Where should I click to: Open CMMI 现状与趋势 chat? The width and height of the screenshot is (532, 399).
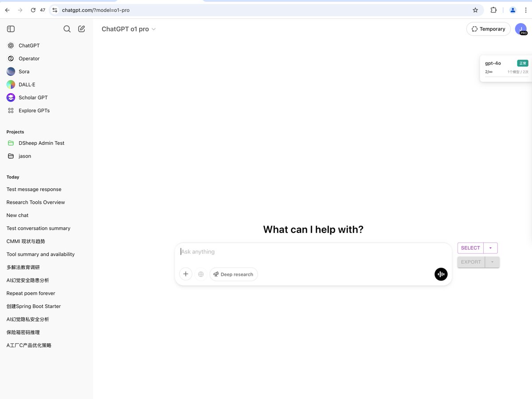(x=47, y=241)
